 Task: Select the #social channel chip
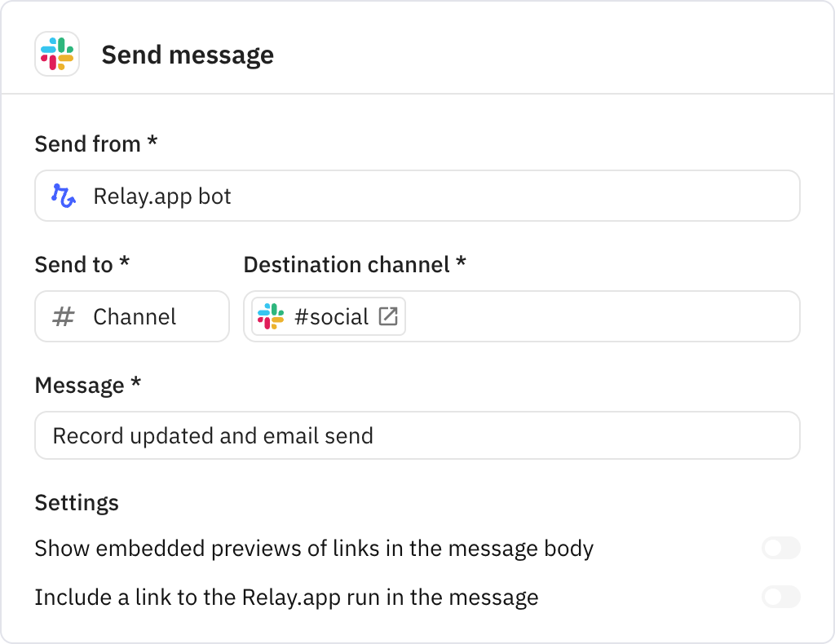click(326, 316)
